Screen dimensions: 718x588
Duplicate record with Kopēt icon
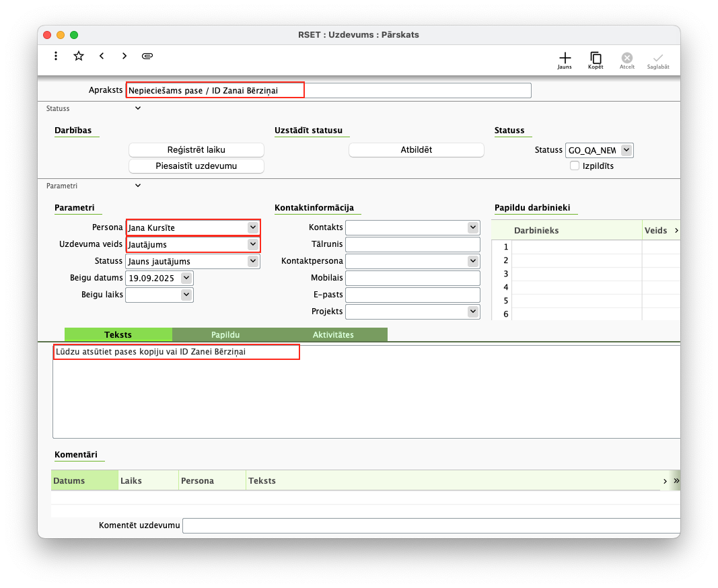596,59
